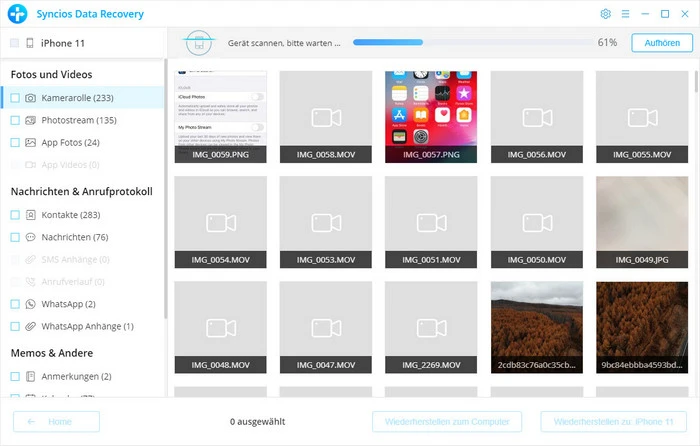The width and height of the screenshot is (700, 446).
Task: Click the WhatsApp Anhänge paperclip icon
Action: click(31, 326)
